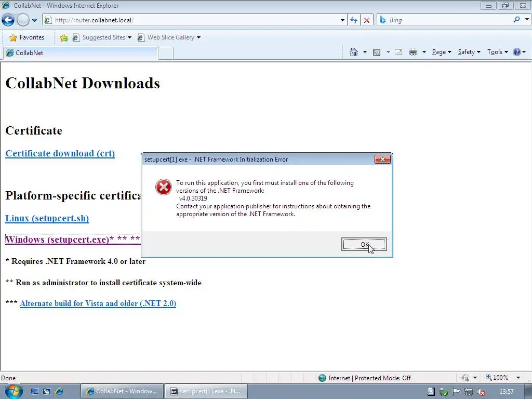This screenshot has width=532, height=399.
Task: Click the Requires .NET Framework 4.0 note
Action: 76,261
